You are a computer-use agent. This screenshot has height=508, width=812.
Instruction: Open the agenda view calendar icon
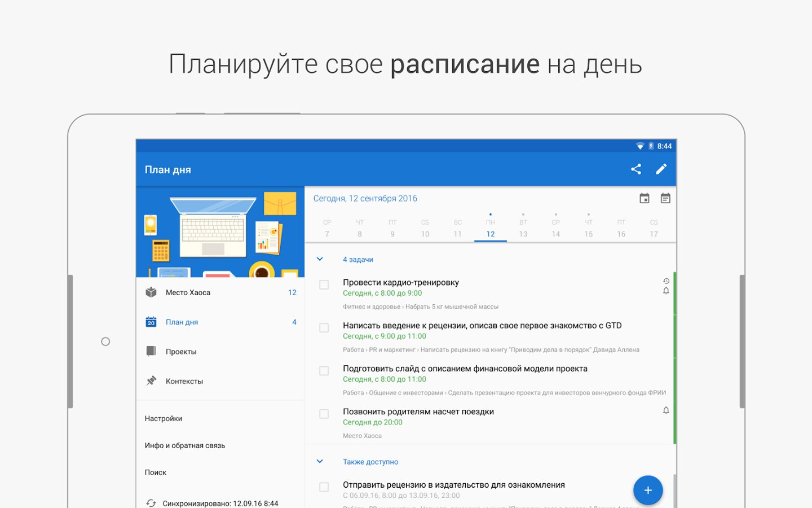coord(665,198)
